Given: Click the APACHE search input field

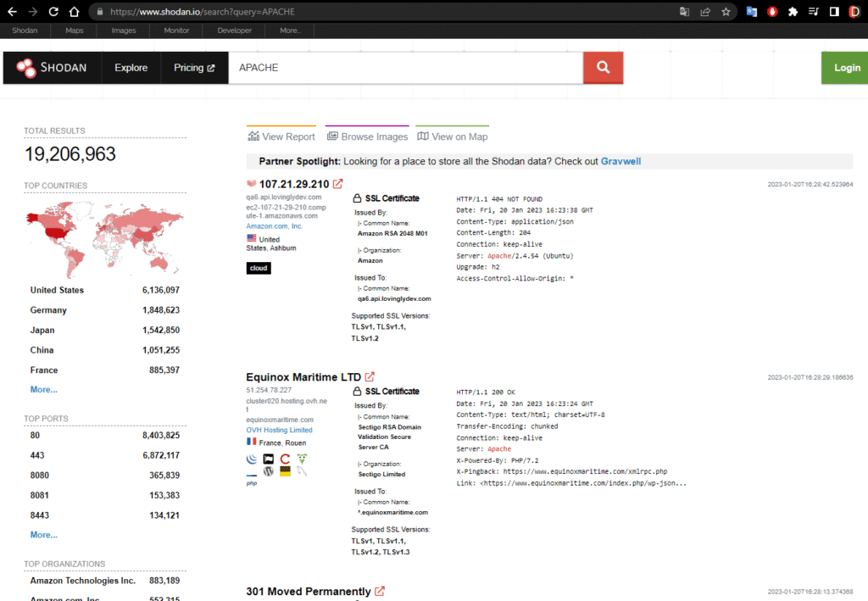Looking at the screenshot, I should pyautogui.click(x=405, y=68).
